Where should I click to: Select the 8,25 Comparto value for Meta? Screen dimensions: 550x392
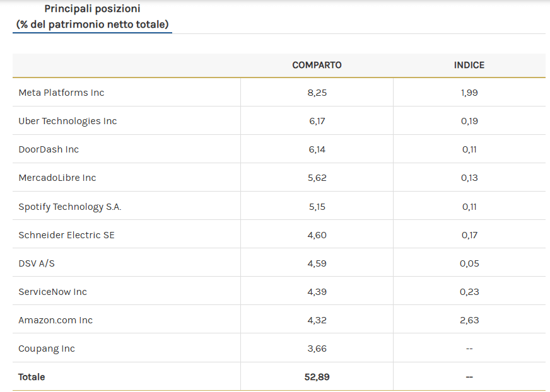point(317,93)
